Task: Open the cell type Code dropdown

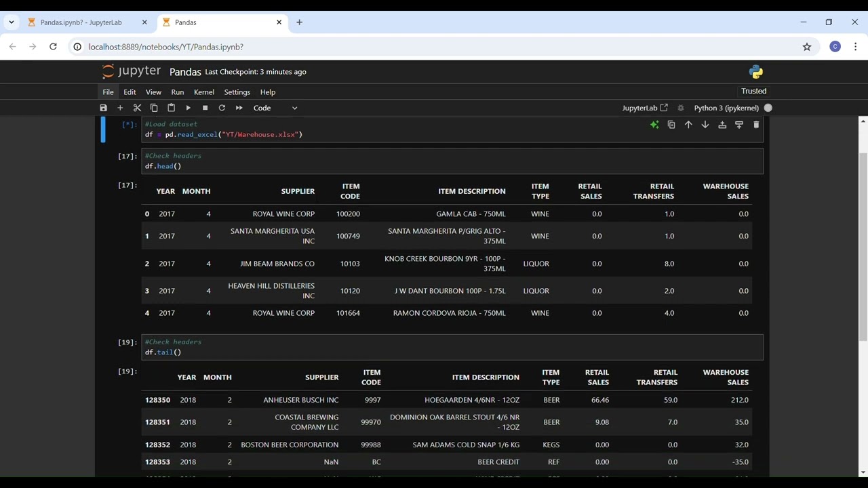Action: coord(275,108)
